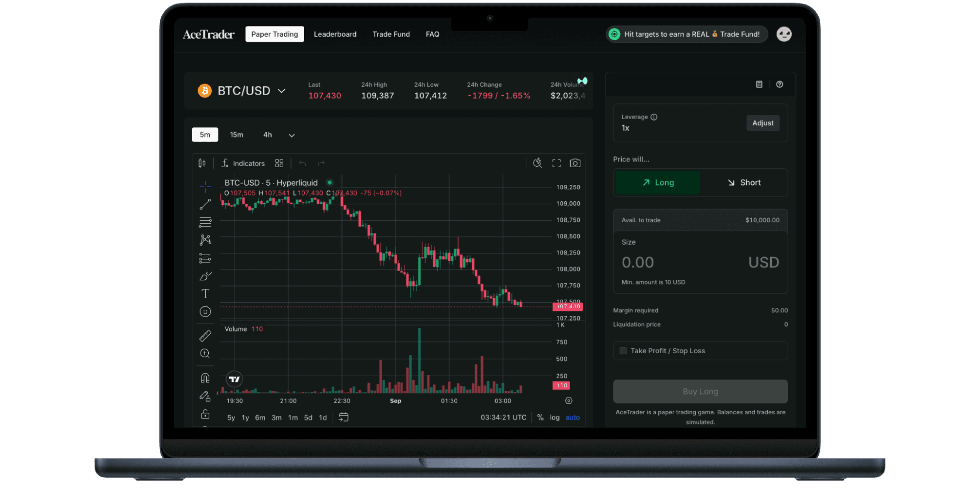Select the 15m timeframe tab
Viewport: 980px width, 498px height.
point(236,135)
